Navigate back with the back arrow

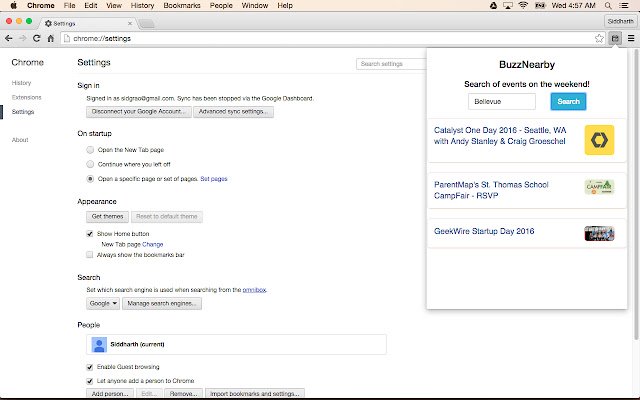[9, 38]
